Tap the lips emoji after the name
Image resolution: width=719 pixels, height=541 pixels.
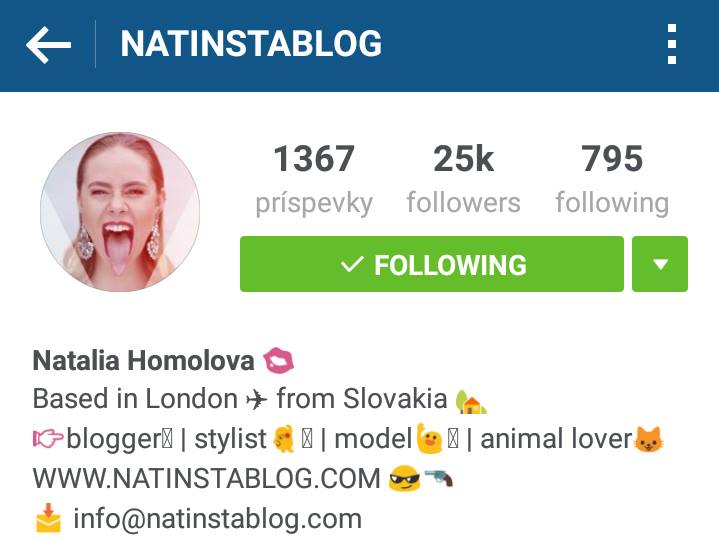point(278,360)
